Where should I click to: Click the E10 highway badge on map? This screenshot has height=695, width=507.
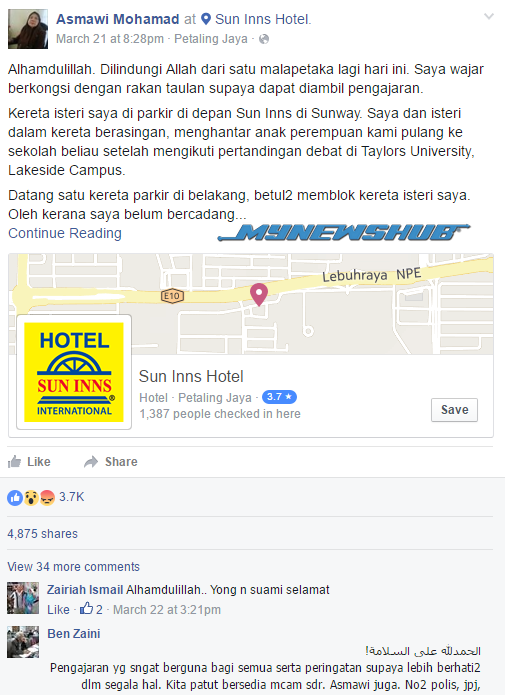click(172, 296)
